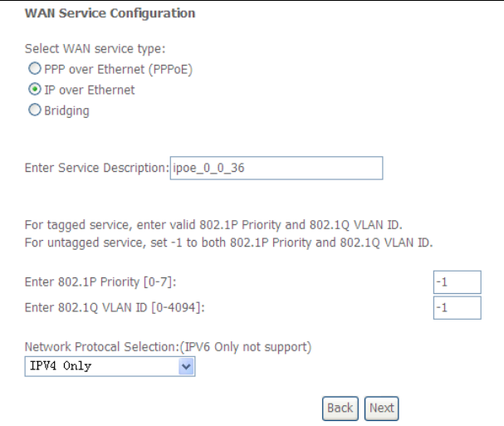Choose the IP over Ethernet radio option
Screen dimensions: 504x426
point(35,90)
